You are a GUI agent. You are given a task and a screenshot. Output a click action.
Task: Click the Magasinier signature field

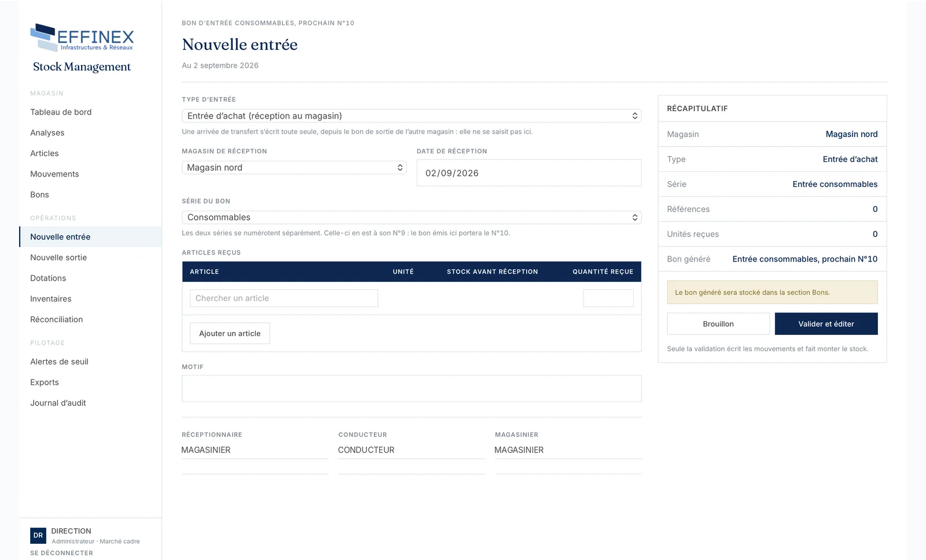click(x=568, y=450)
